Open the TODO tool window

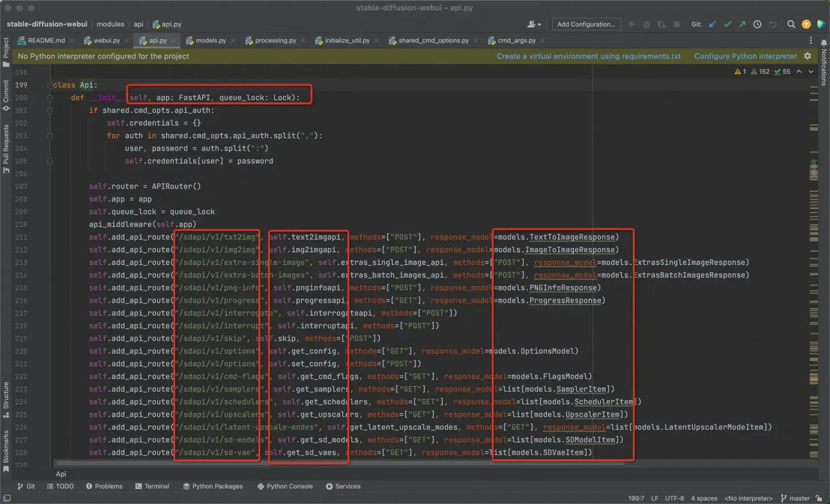(x=60, y=486)
